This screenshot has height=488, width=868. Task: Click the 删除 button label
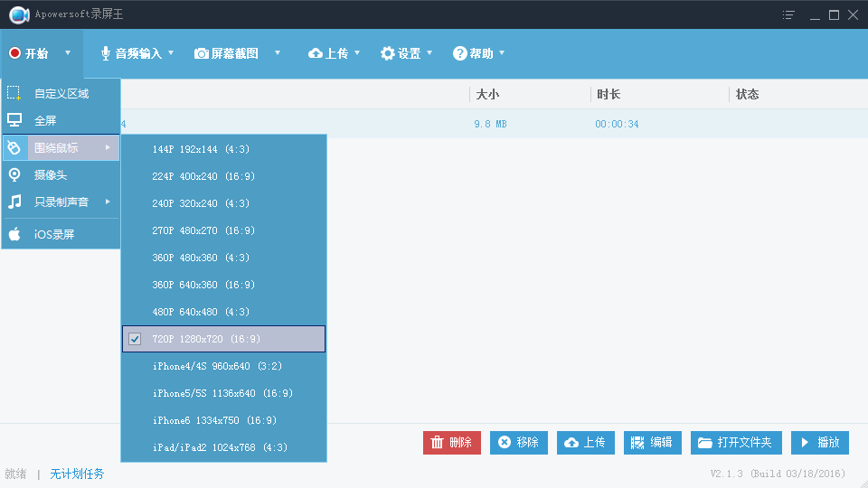(x=460, y=443)
